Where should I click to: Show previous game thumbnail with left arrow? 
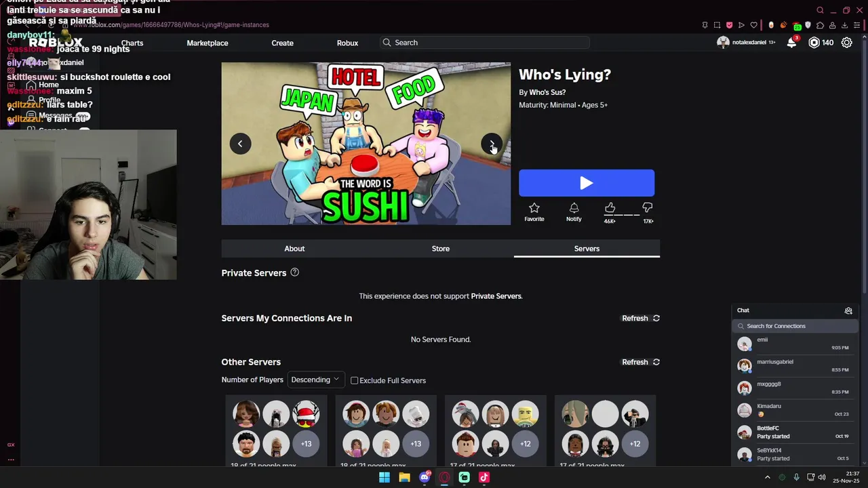pos(240,144)
